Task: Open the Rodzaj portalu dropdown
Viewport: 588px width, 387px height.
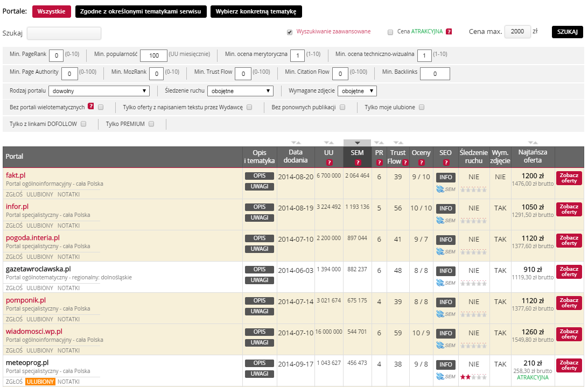Action: coord(99,91)
